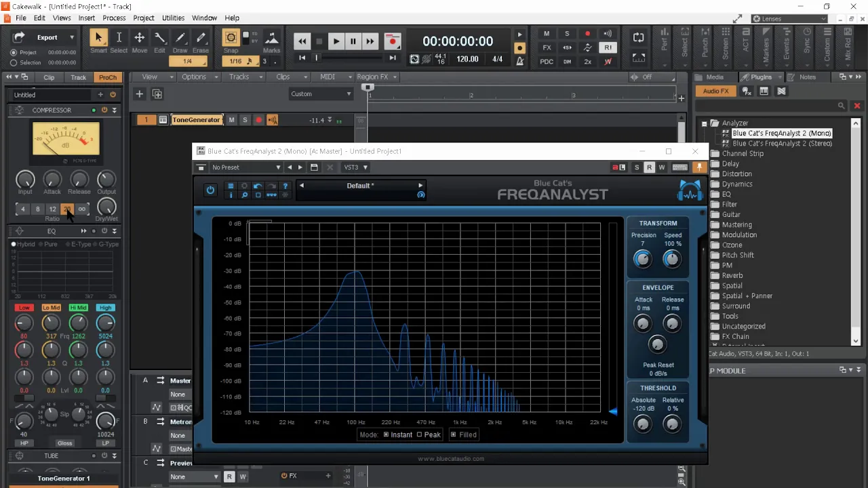The height and width of the screenshot is (488, 868).
Task: Select Blue Cat's FreqAnalyst 2 (Stereo) plugin
Action: (x=782, y=144)
